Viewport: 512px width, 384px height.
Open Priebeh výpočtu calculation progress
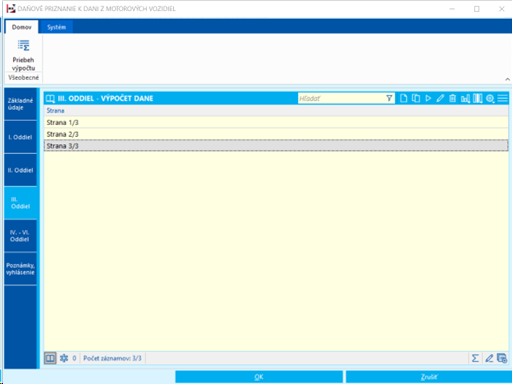click(x=23, y=55)
